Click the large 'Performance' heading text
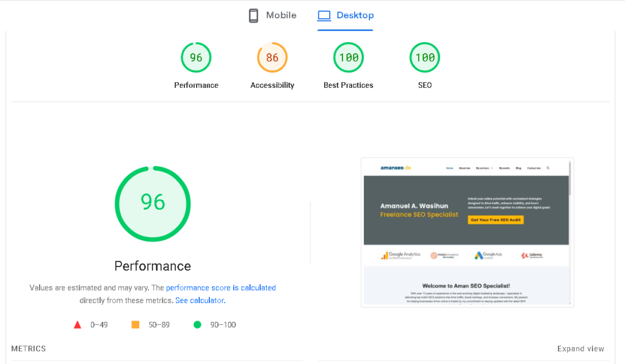The height and width of the screenshot is (364, 625). 153,266
